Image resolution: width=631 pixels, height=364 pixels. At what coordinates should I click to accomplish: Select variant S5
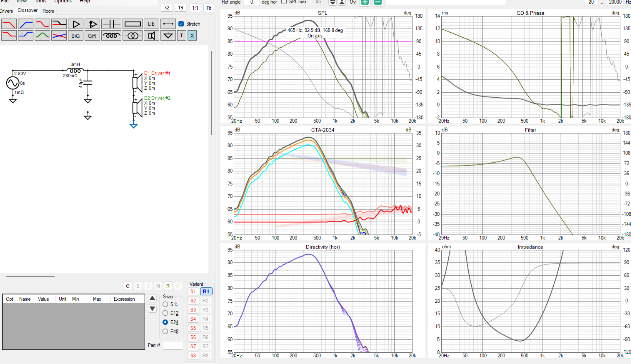coord(193,328)
